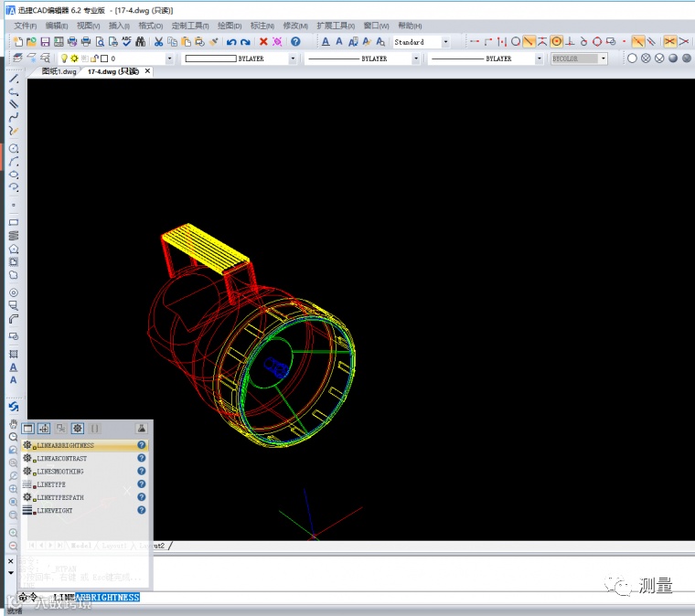Click the Save file toolbar icon
Image resolution: width=695 pixels, height=616 pixels.
(45, 42)
